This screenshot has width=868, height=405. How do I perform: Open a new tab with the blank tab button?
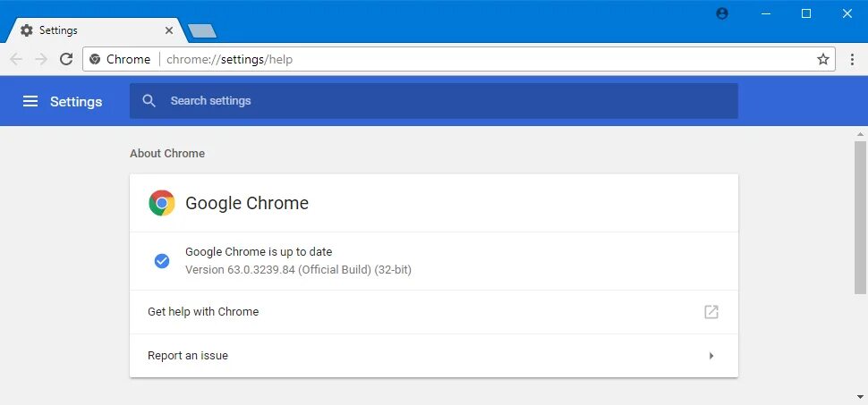pyautogui.click(x=202, y=31)
